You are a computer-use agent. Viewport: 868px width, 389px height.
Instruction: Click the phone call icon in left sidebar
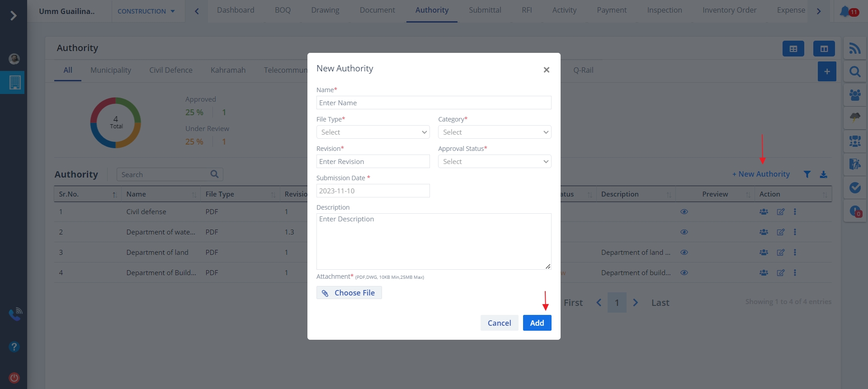tap(15, 314)
